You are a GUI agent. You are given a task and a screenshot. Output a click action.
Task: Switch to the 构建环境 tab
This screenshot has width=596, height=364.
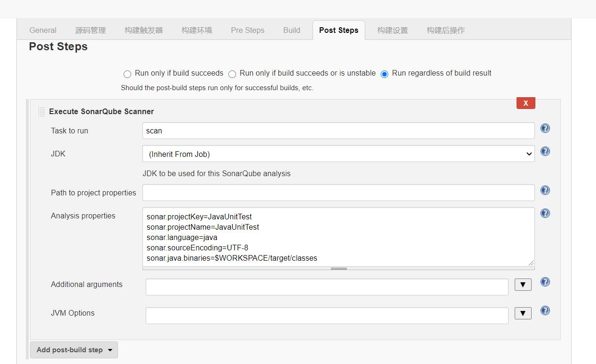(x=196, y=30)
